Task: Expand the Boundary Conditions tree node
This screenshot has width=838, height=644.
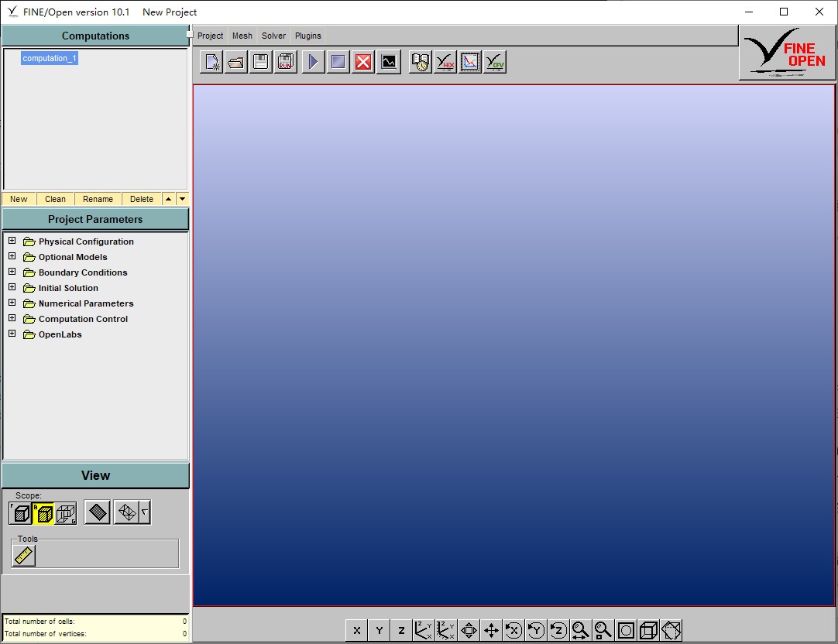Action: click(x=12, y=272)
